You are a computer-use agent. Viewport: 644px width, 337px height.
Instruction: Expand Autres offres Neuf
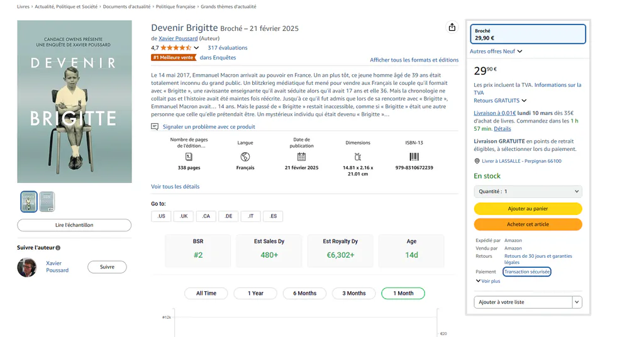click(496, 52)
